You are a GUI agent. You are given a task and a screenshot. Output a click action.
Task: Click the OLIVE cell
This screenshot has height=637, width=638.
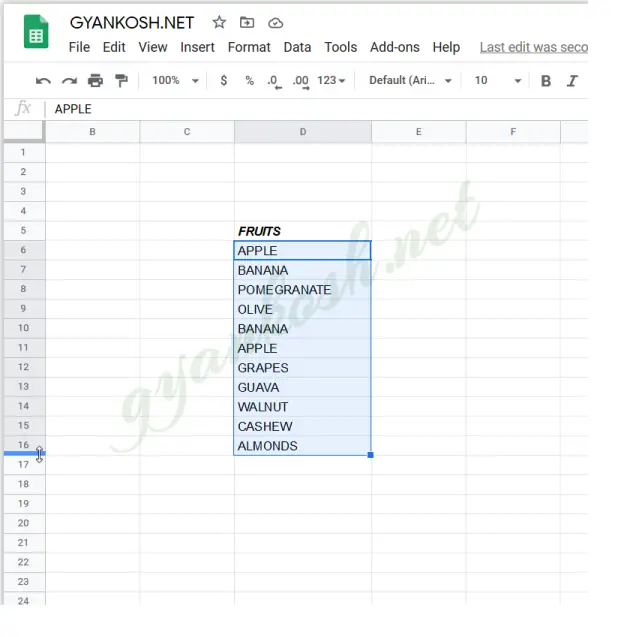[x=303, y=309]
